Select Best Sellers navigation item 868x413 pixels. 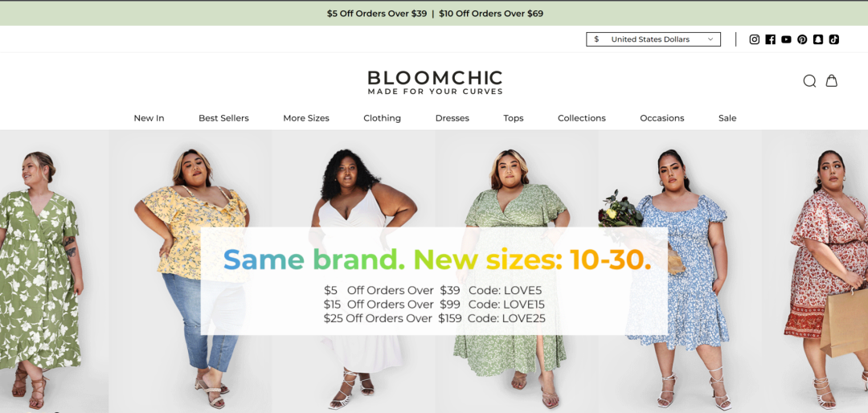tap(223, 118)
